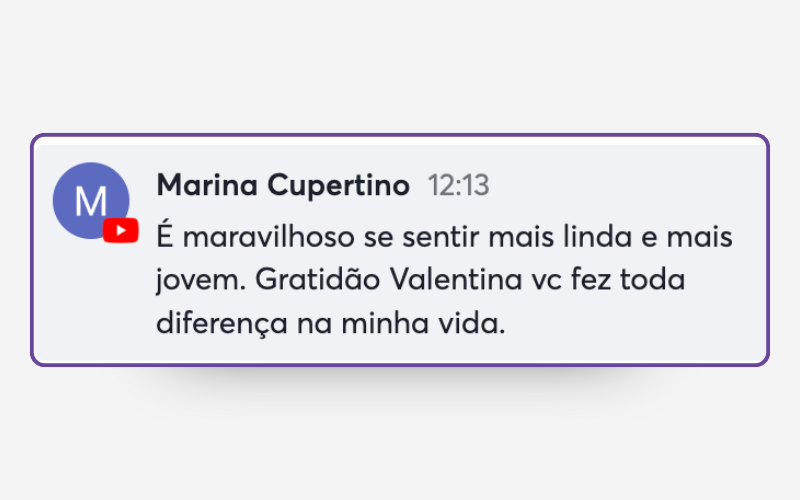Viewport: 800px width, 500px height.
Task: Click the 12:13 message timestamp
Action: point(458,186)
